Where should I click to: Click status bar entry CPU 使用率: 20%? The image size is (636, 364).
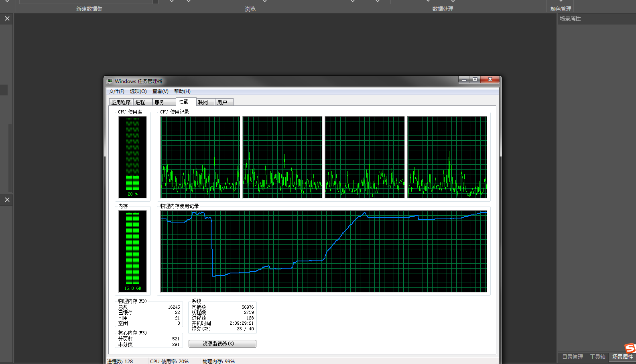point(169,361)
